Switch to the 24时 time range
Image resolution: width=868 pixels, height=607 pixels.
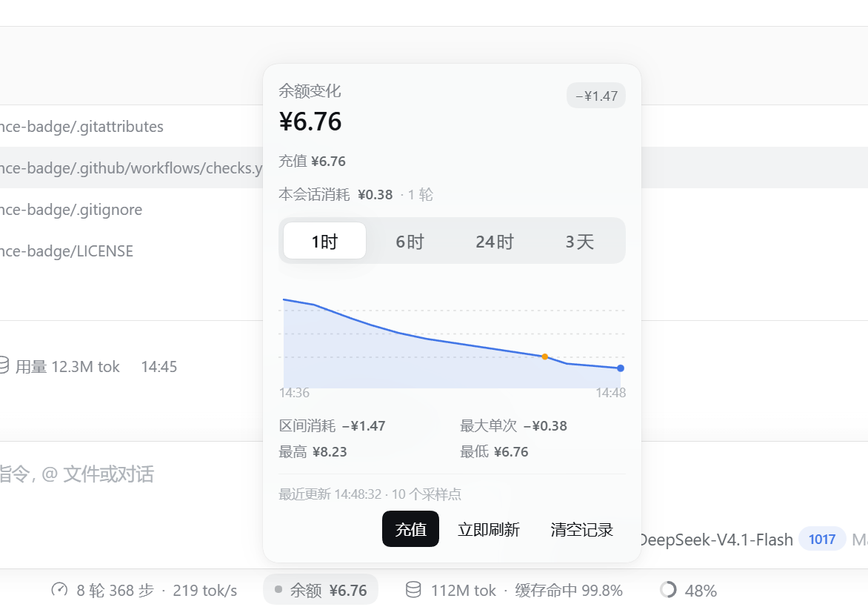(494, 242)
